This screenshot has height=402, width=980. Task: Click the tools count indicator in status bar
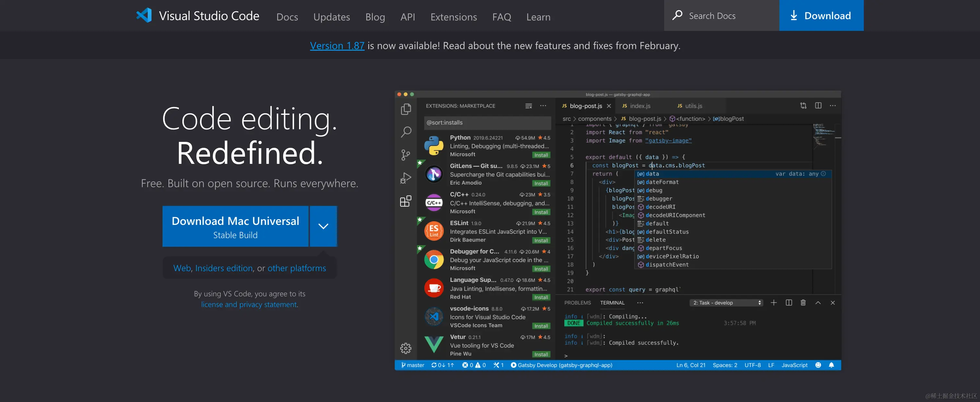coord(498,365)
